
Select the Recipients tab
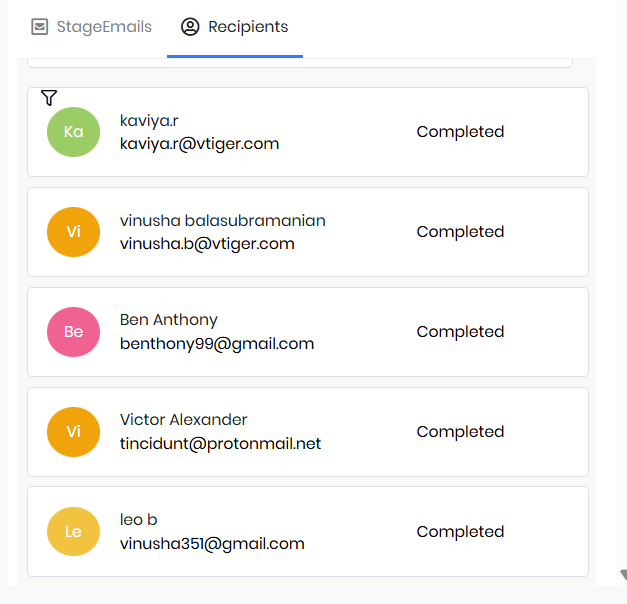point(235,27)
